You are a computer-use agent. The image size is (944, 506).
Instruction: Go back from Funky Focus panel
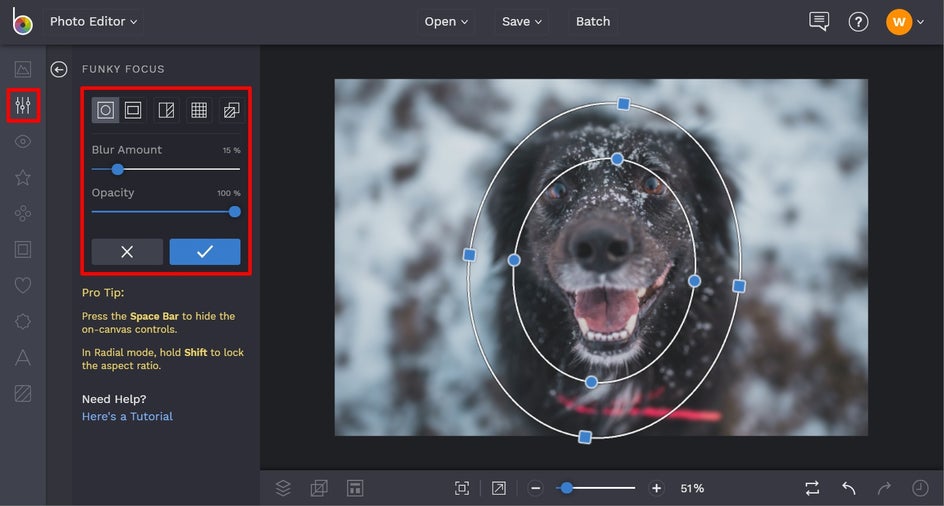coord(58,69)
